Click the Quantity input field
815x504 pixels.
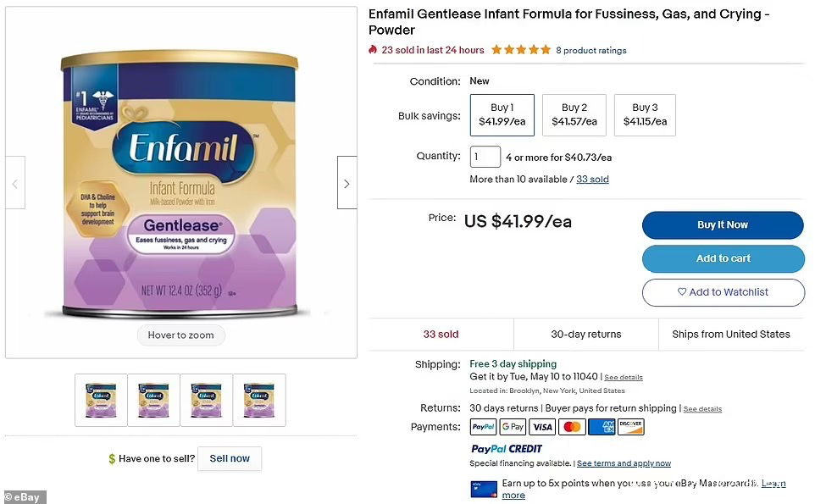coord(485,157)
